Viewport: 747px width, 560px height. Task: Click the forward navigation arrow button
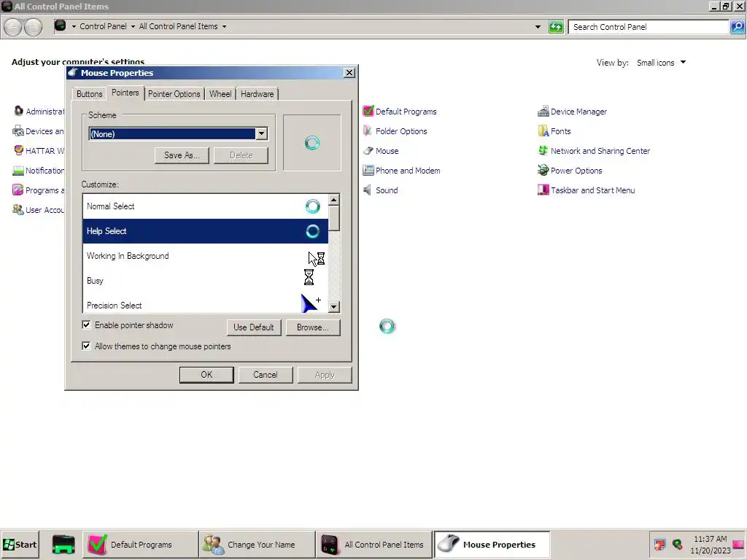click(x=33, y=27)
